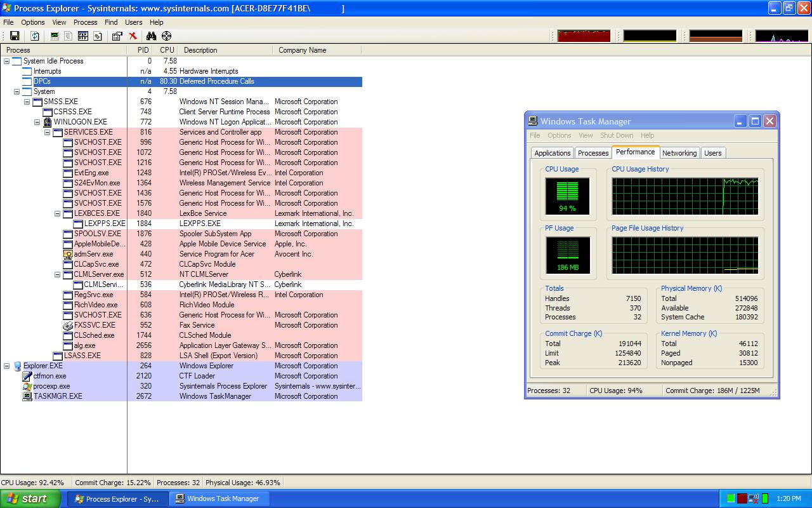Screen dimensions: 812x508
Task: Select the CSRSS.EXE process row
Action: point(181,112)
